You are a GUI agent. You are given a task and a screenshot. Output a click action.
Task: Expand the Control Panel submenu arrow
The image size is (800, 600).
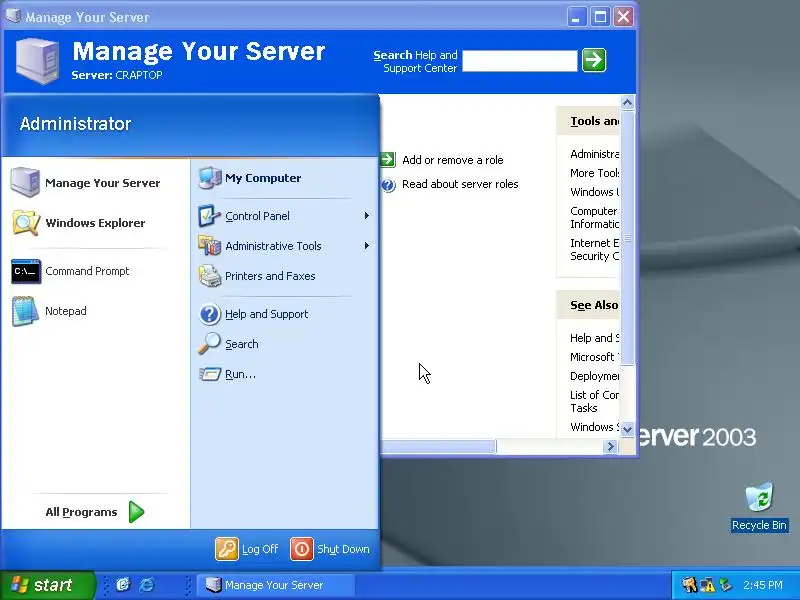point(366,216)
